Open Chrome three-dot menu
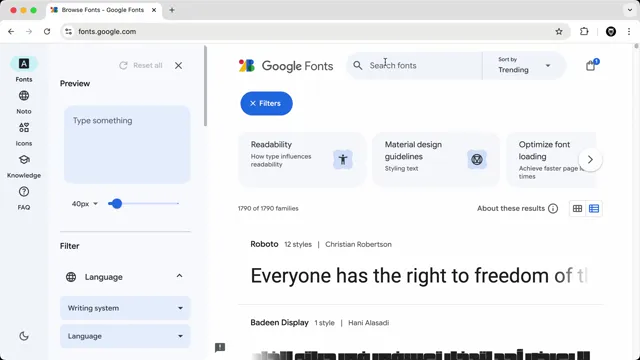Screen dimensions: 640x360 coord(629,31)
